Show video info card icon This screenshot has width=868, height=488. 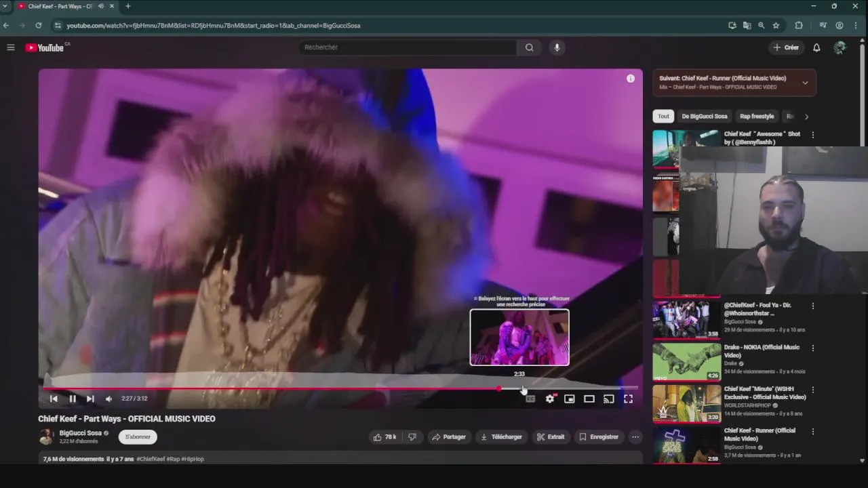tap(631, 79)
